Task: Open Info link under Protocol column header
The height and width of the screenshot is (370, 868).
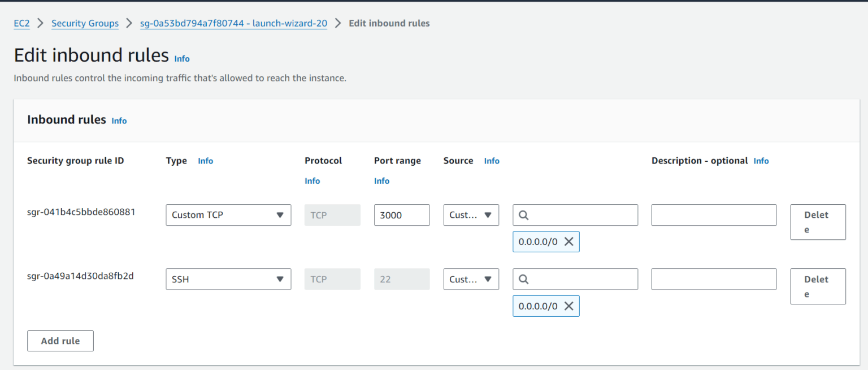Action: (312, 181)
